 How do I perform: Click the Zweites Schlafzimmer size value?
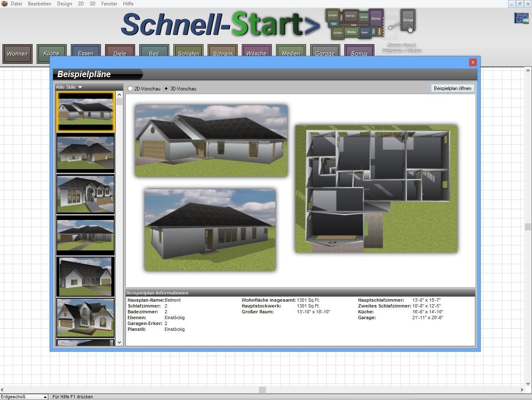[427, 306]
